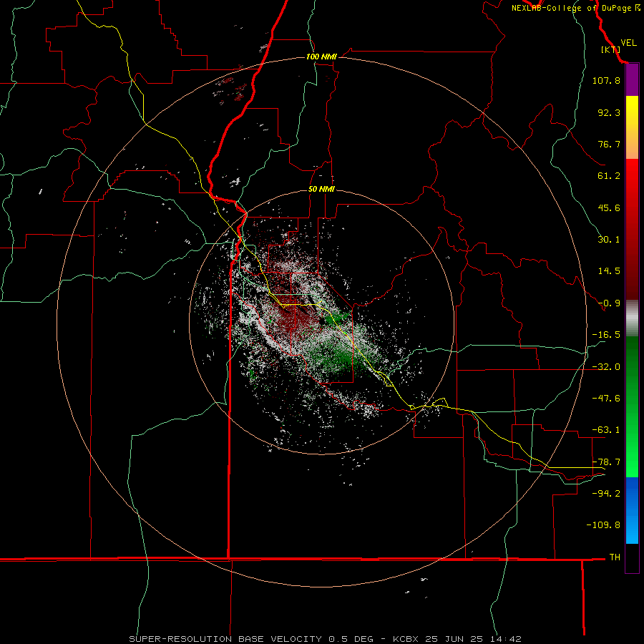
Task: Select the -78.7 value on velocity scale
Action: point(606,462)
